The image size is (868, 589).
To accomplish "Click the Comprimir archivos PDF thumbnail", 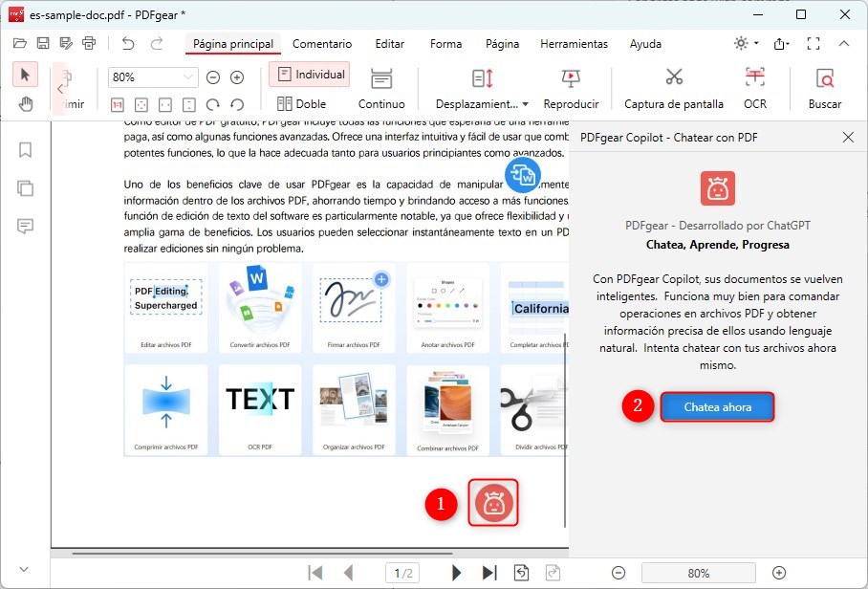I will pos(166,409).
